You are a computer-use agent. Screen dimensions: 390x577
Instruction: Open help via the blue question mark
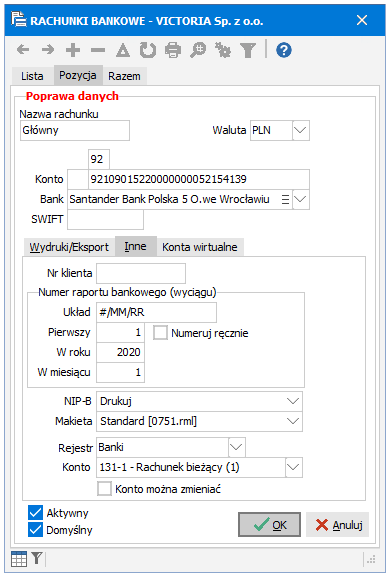(x=284, y=50)
